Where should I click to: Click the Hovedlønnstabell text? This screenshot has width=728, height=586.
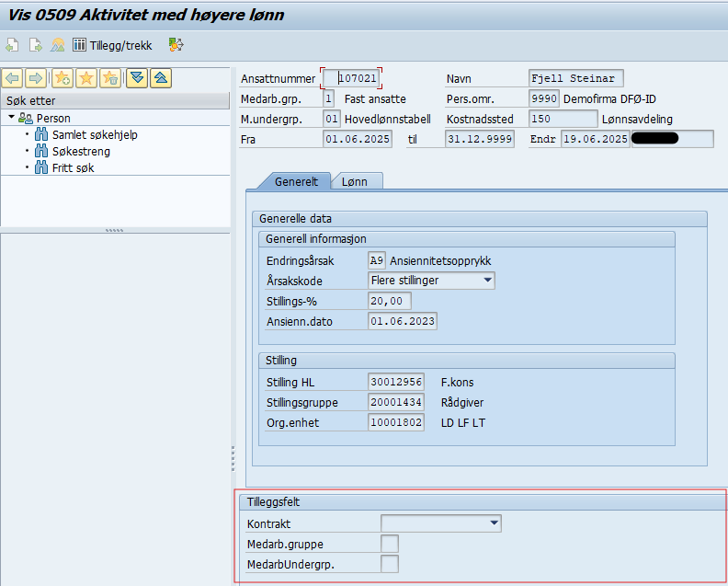tap(388, 120)
